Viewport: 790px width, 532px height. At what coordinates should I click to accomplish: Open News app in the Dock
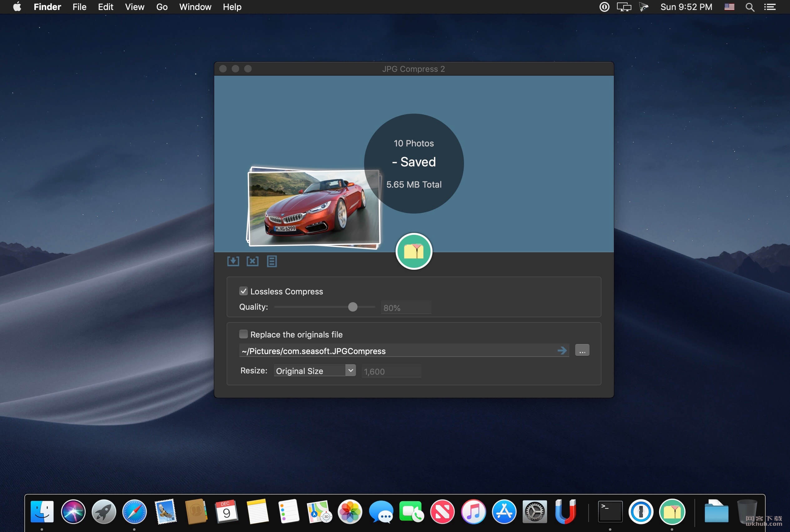[x=442, y=511]
